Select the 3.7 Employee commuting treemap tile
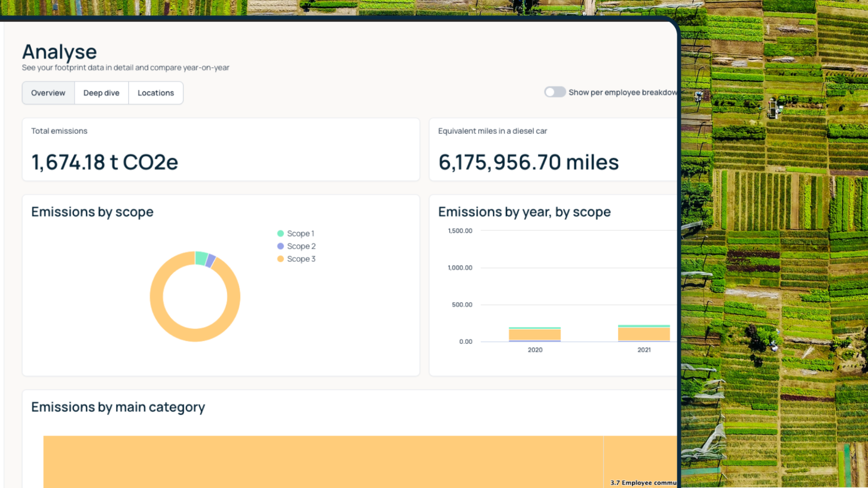The image size is (868, 488). 641,461
